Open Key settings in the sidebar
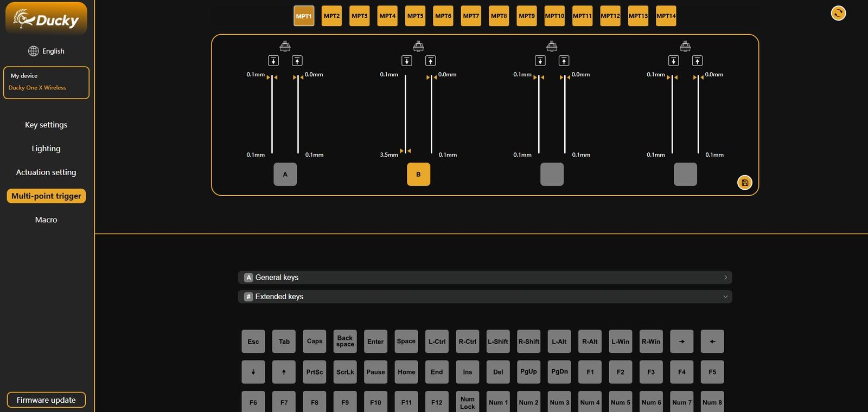This screenshot has height=412, width=868. point(46,125)
